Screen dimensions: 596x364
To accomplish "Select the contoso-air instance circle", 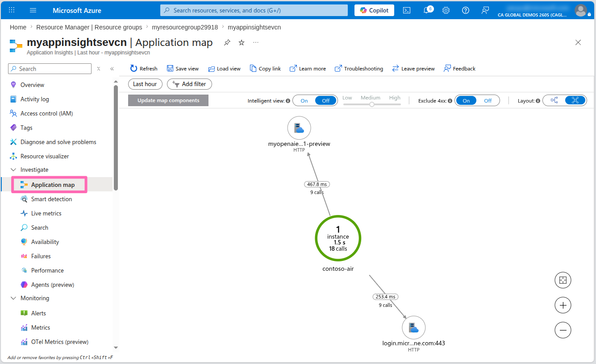I will pyautogui.click(x=338, y=239).
